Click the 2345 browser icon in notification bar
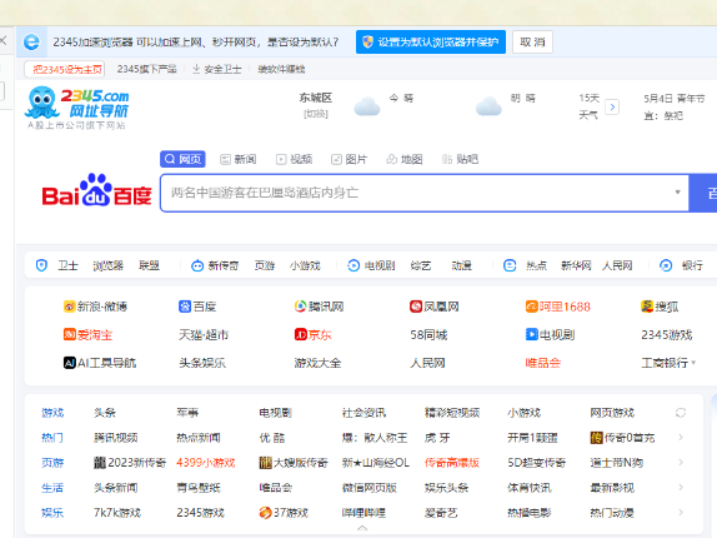 pyautogui.click(x=32, y=42)
